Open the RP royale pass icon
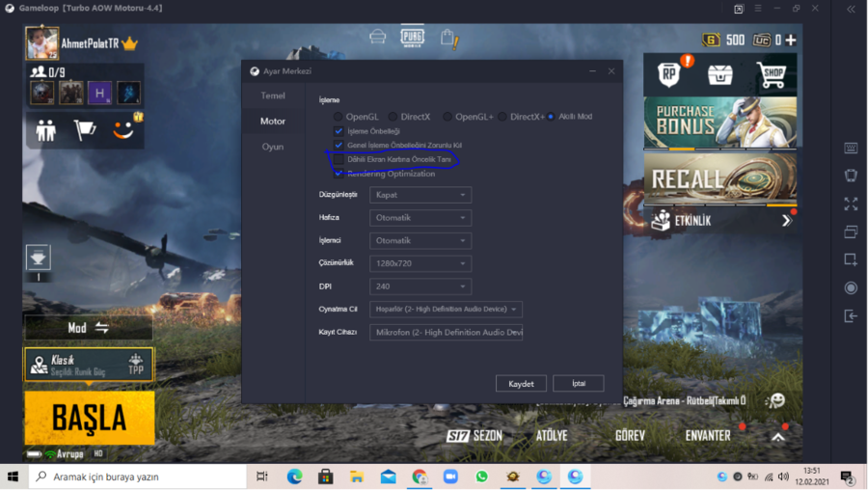Image resolution: width=868 pixels, height=490 pixels. [x=668, y=73]
